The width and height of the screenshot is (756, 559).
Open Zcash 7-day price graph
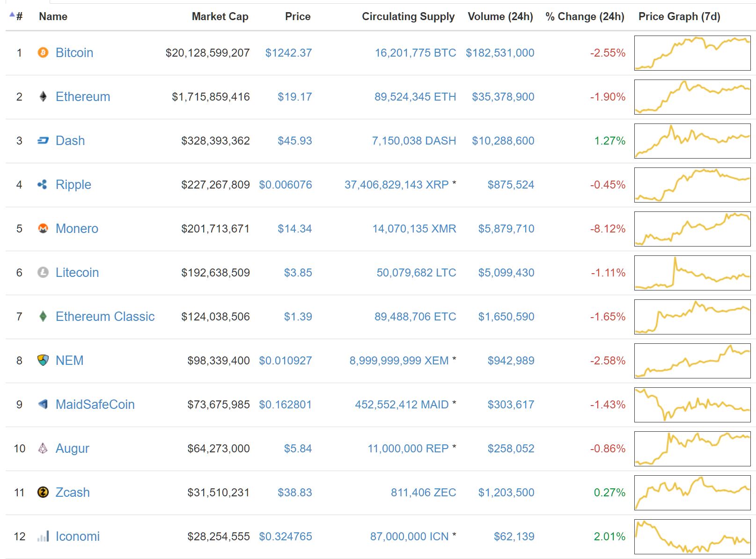[692, 493]
